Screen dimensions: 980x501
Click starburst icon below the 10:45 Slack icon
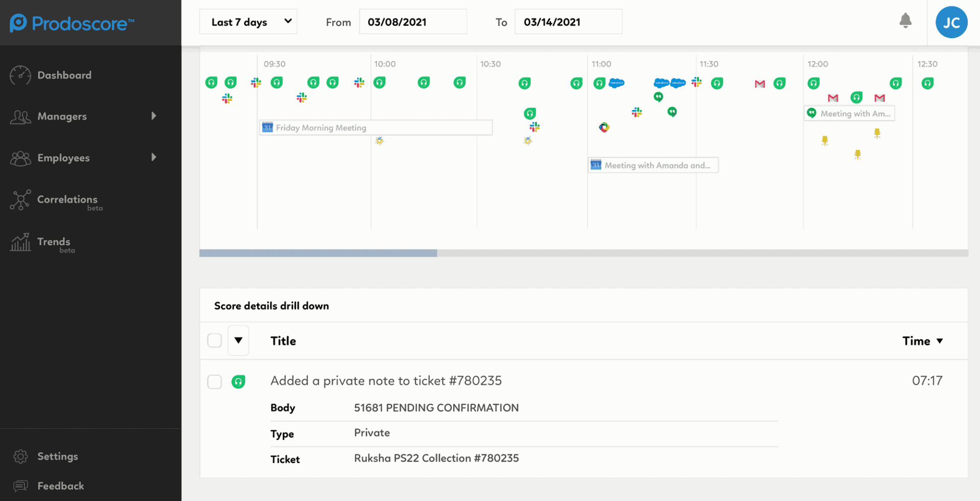click(x=528, y=140)
